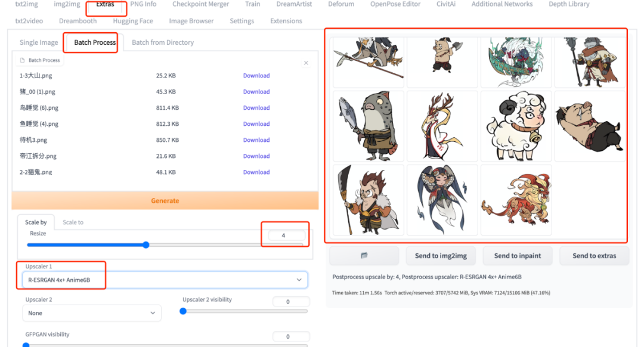Open the OpenPose Editor tab
This screenshot has width=644, height=347.
point(395,4)
